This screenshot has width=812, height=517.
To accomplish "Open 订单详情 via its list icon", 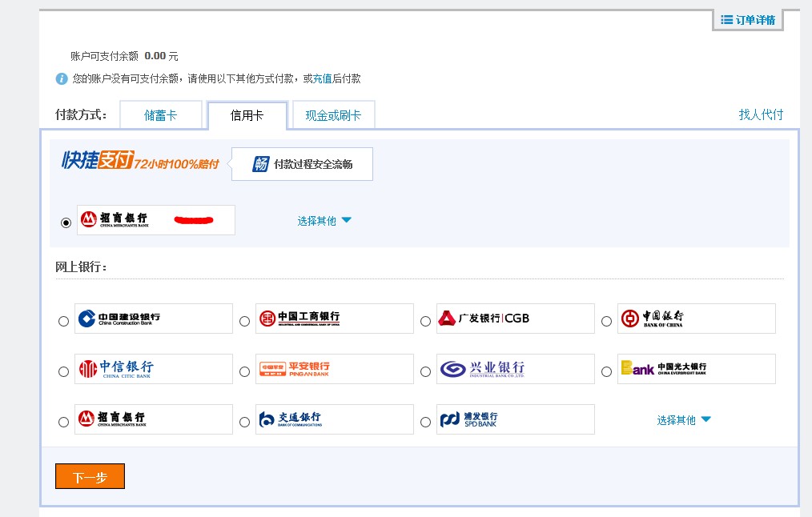I will click(x=726, y=20).
